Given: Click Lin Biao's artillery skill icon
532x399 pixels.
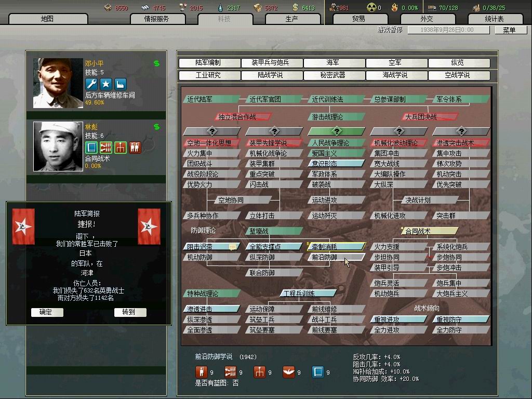Looking at the screenshot, I should tap(106, 147).
